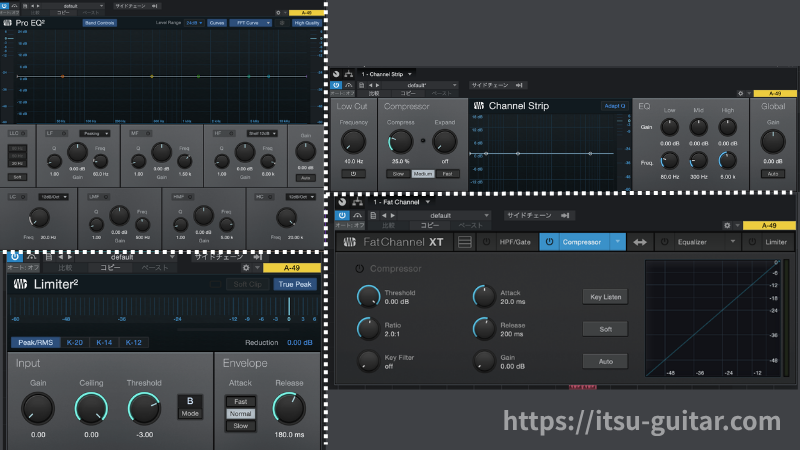Open Pro EQ settings gear icon
This screenshot has width=800, height=450.
278,13
